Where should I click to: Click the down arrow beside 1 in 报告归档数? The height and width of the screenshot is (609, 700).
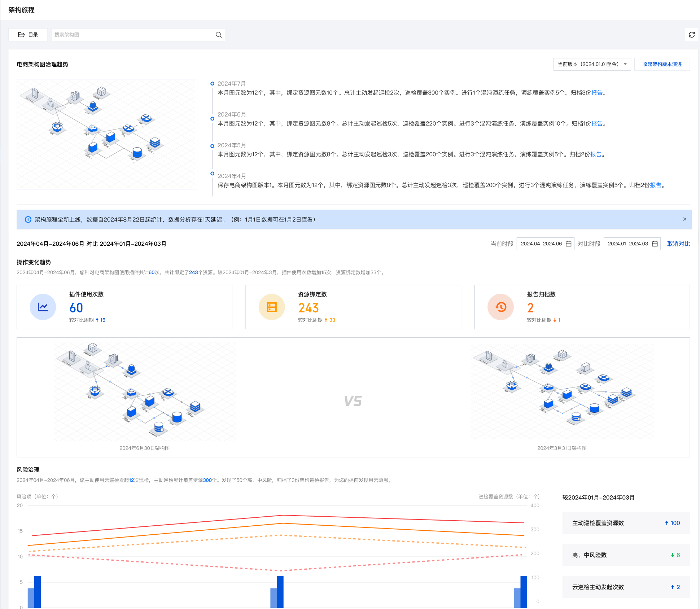pyautogui.click(x=555, y=320)
